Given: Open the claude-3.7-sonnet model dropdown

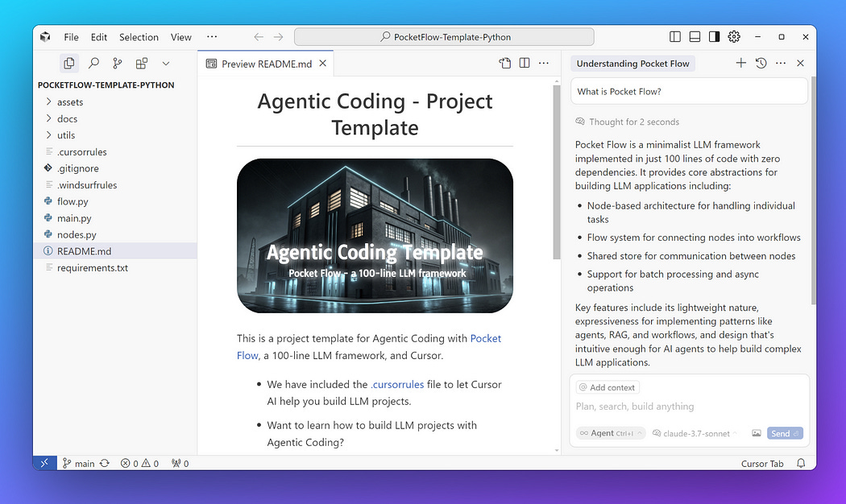Looking at the screenshot, I should point(695,432).
